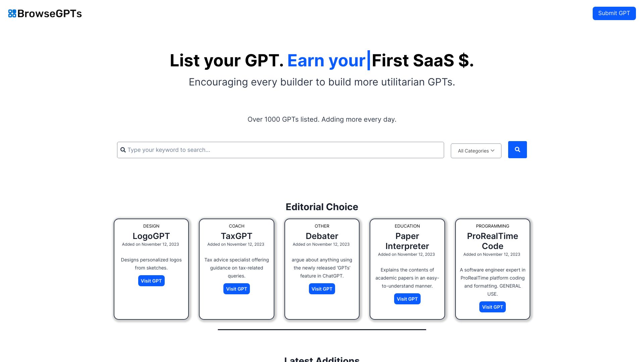
Task: Click the BrowseGPTs grid logo icon
Action: tap(12, 13)
